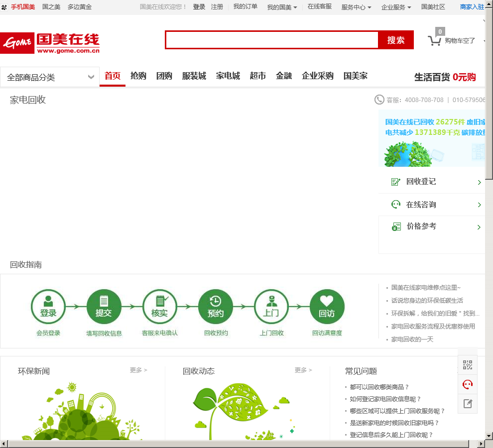Expand the 全部商品分类 category dropdown

(x=50, y=77)
